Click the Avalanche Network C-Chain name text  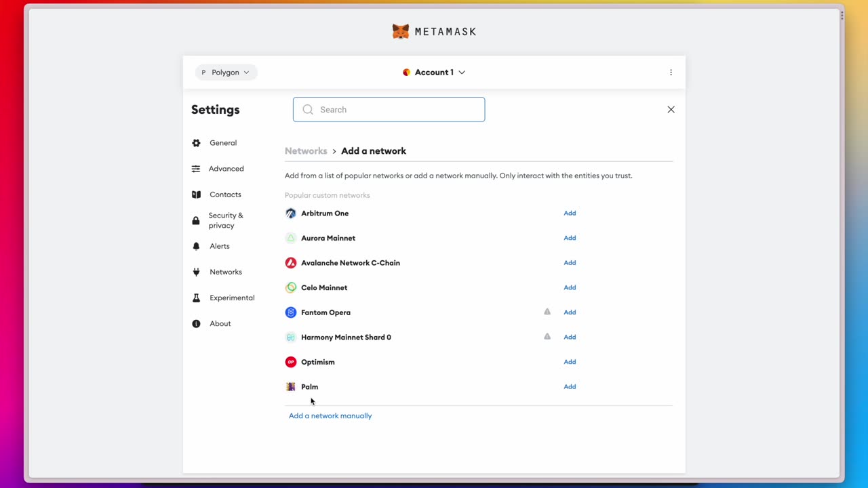coord(351,263)
